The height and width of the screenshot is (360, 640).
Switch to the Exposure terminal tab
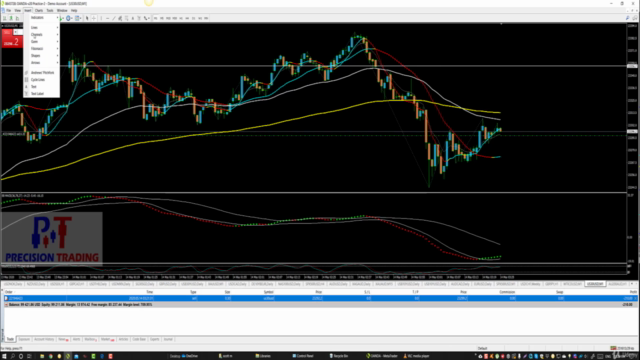[24, 339]
